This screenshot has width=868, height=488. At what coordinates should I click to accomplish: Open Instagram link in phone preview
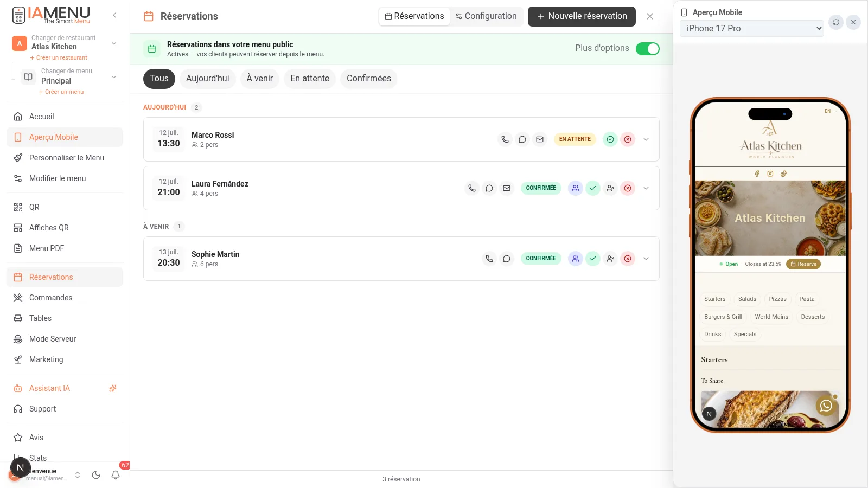pyautogui.click(x=770, y=174)
